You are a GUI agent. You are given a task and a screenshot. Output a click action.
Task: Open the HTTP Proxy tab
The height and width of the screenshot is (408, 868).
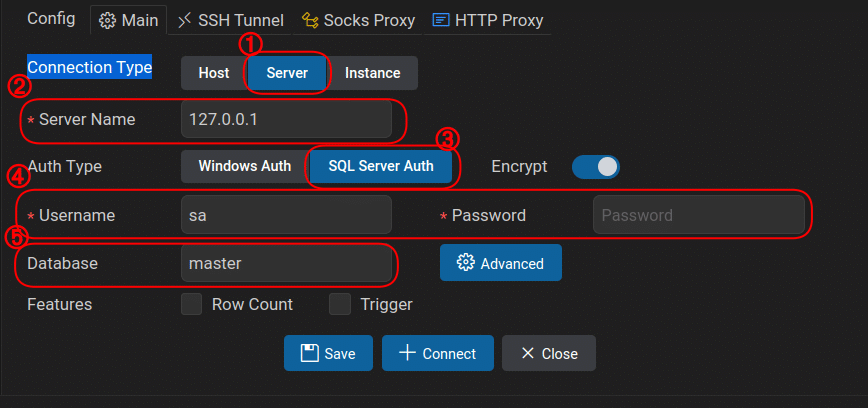tap(499, 20)
